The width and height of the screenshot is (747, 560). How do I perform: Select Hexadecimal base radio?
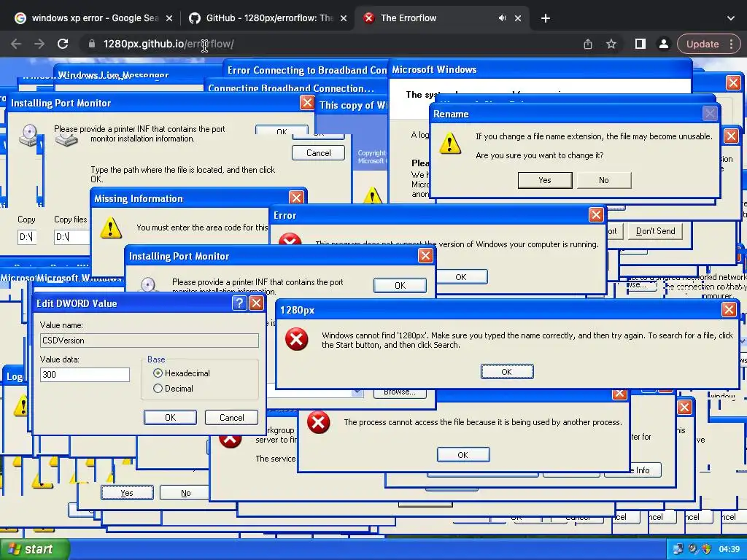point(158,373)
